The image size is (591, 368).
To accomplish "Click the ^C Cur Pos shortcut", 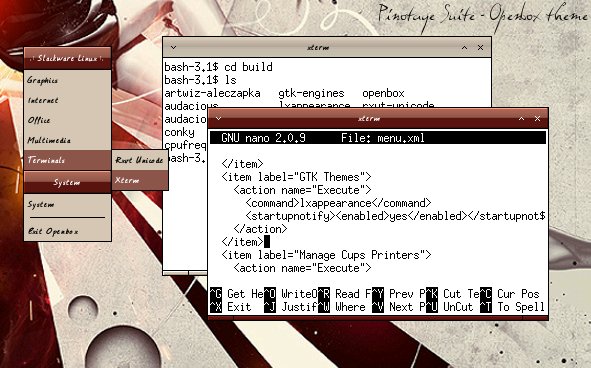I will (510, 294).
